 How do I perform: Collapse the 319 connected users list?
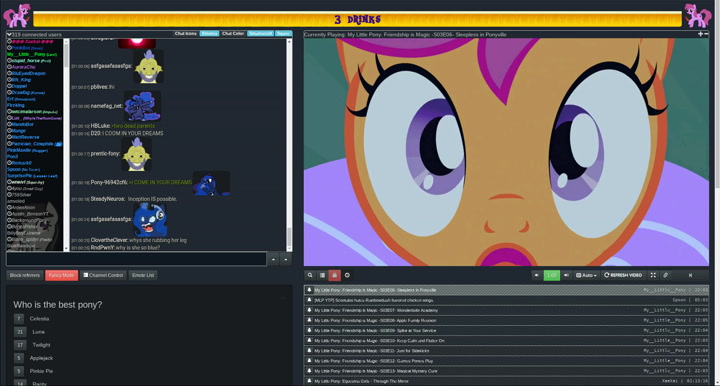click(9, 34)
